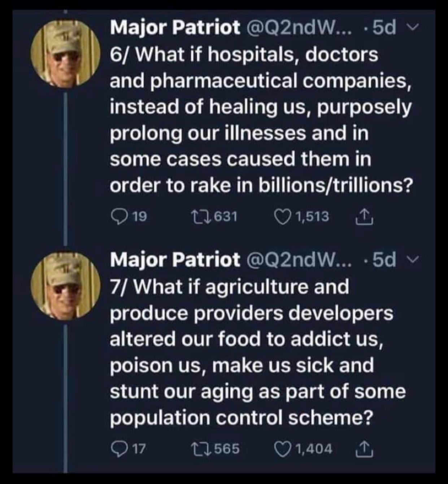Open the profile avatar beside tweet 6/
The width and height of the screenshot is (448, 484).
click(65, 53)
